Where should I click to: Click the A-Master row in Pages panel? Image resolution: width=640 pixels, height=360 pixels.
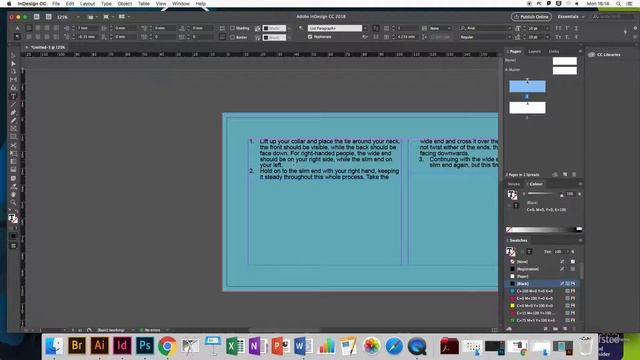[x=541, y=70]
